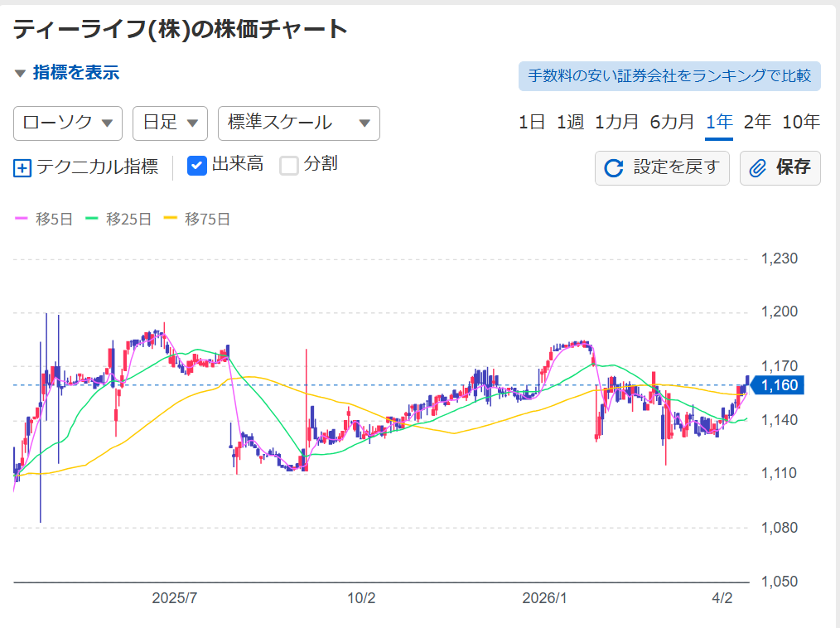Image resolution: width=840 pixels, height=628 pixels.
Task: Uncheck the 出来高 checkbox
Action: click(x=196, y=166)
